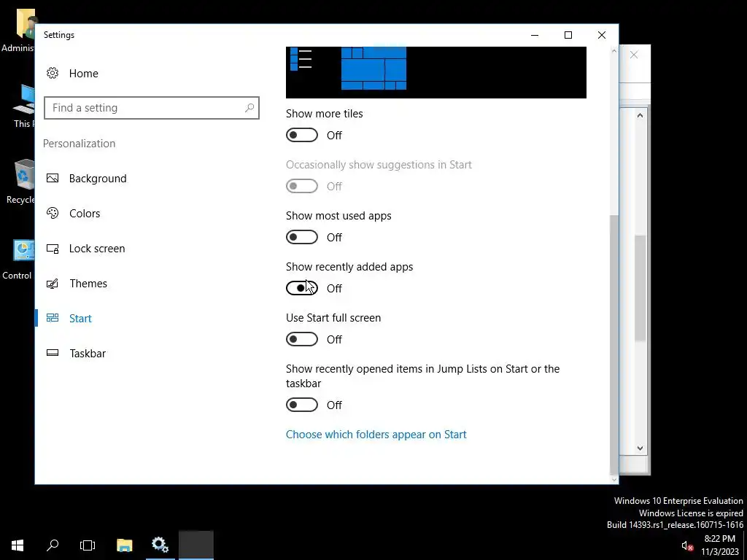Return to Settings Home
This screenshot has width=747, height=560.
click(83, 74)
